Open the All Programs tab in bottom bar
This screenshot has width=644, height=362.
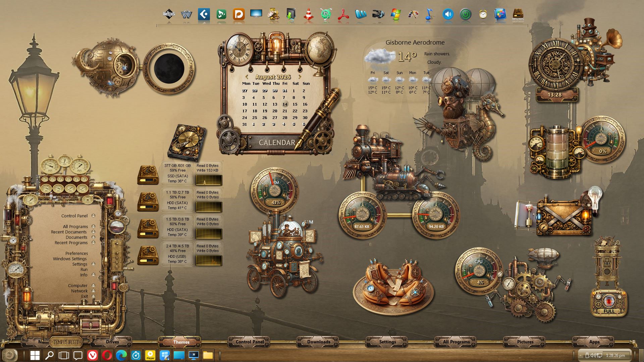coord(456,342)
